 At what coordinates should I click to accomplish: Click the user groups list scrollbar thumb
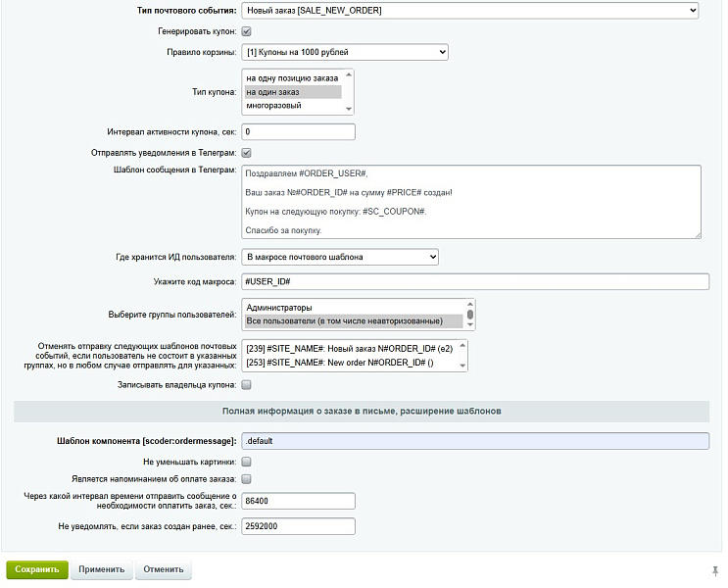tap(470, 315)
